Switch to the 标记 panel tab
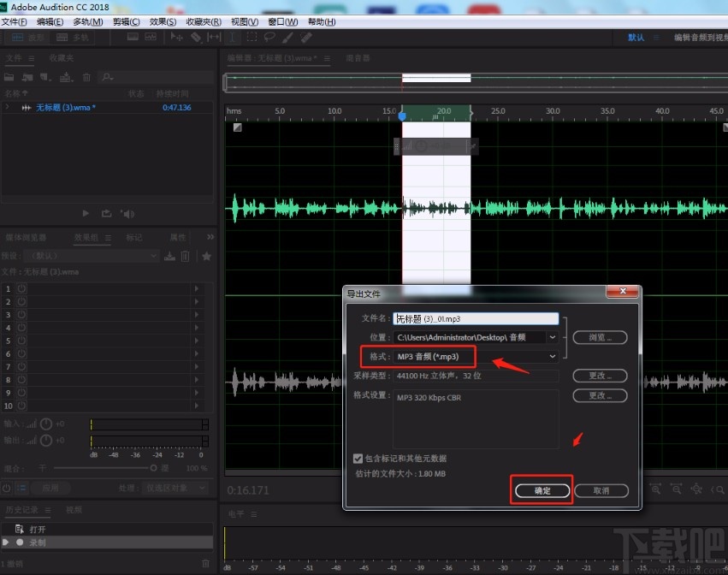The width and height of the screenshot is (728, 575). (x=134, y=237)
